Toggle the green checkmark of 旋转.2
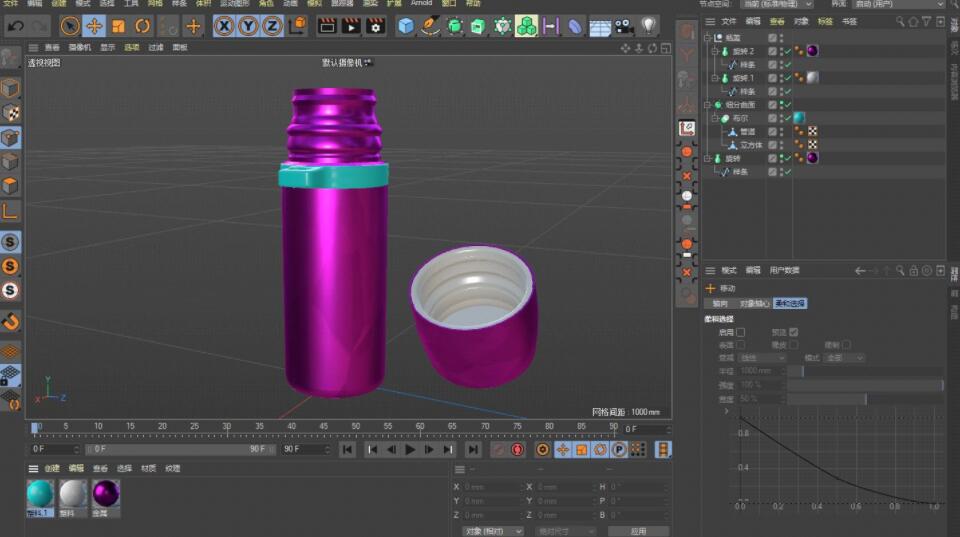 pos(788,51)
